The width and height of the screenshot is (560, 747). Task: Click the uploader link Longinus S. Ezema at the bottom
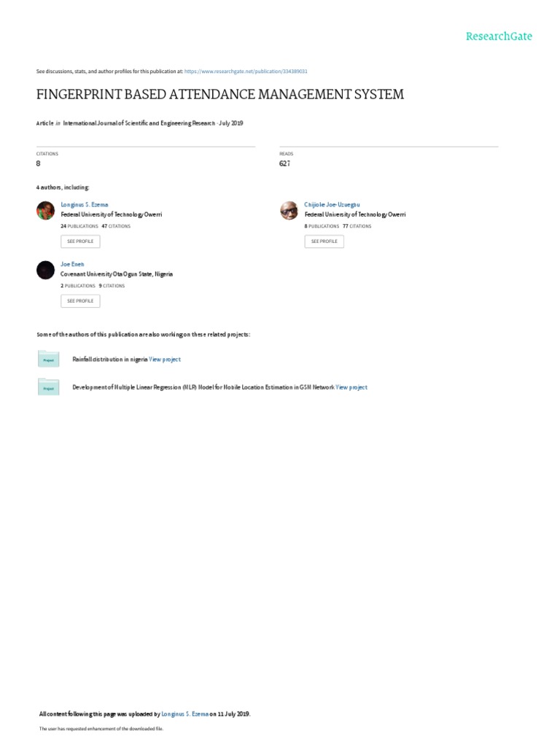184,714
